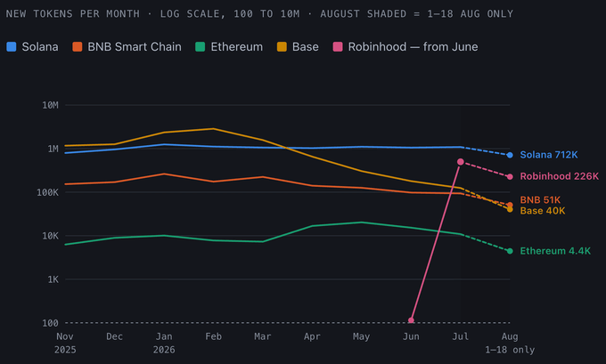Click the Aug x-axis label

pos(510,336)
